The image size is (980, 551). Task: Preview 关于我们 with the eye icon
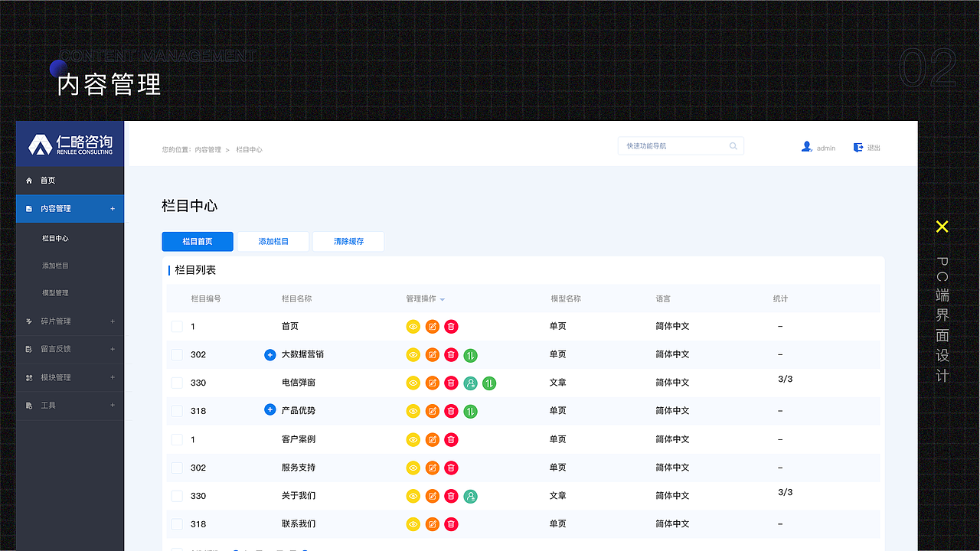click(413, 497)
